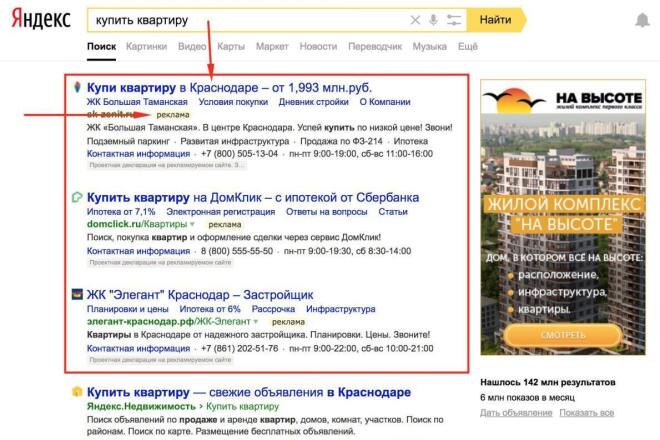
Task: Open О Компании sitelink
Action: (385, 102)
